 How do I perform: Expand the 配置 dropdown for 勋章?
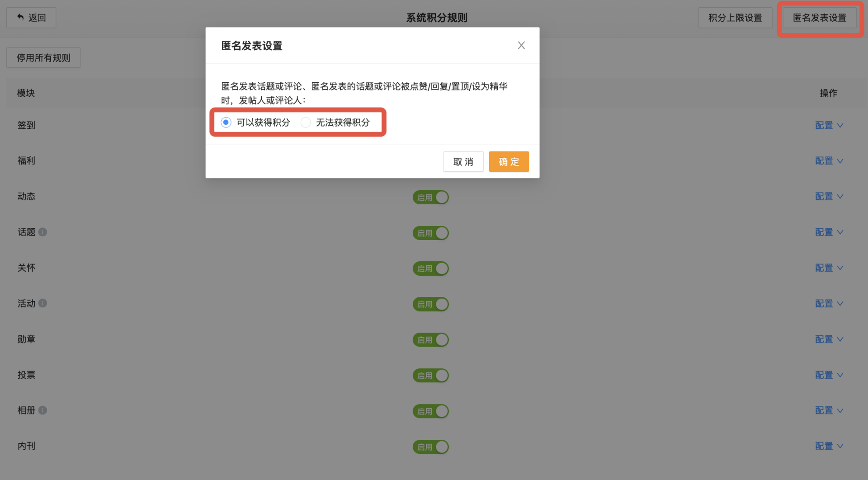tap(829, 339)
